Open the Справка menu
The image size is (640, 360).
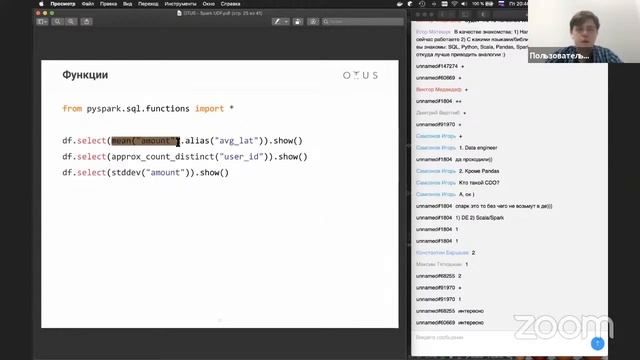click(230, 4)
